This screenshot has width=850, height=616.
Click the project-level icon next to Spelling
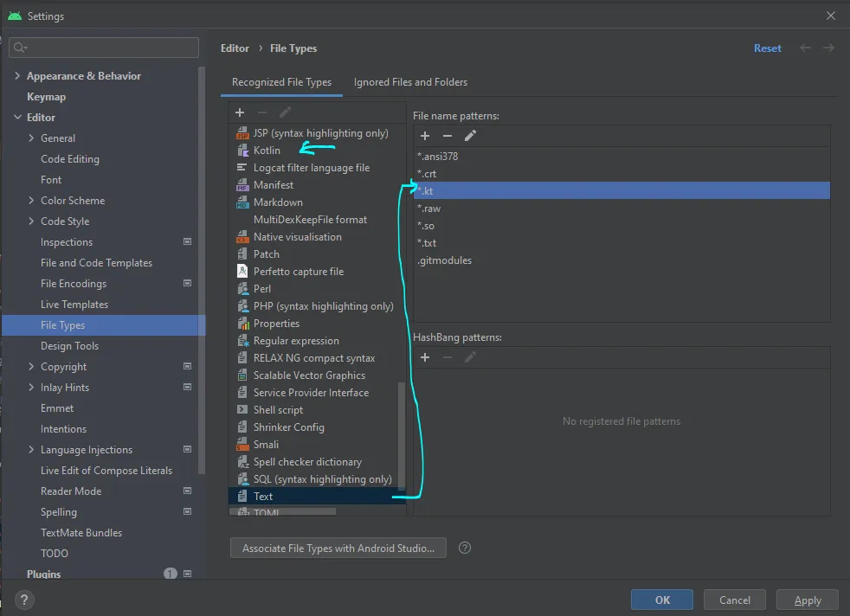(188, 511)
